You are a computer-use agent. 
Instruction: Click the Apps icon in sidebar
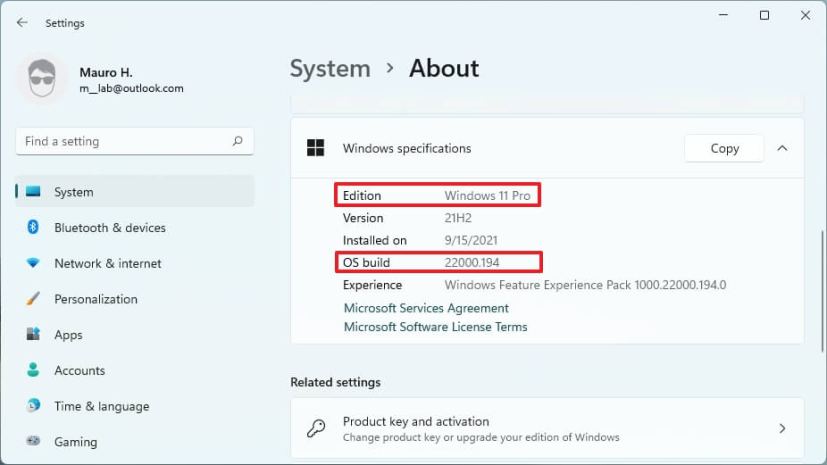coord(33,334)
